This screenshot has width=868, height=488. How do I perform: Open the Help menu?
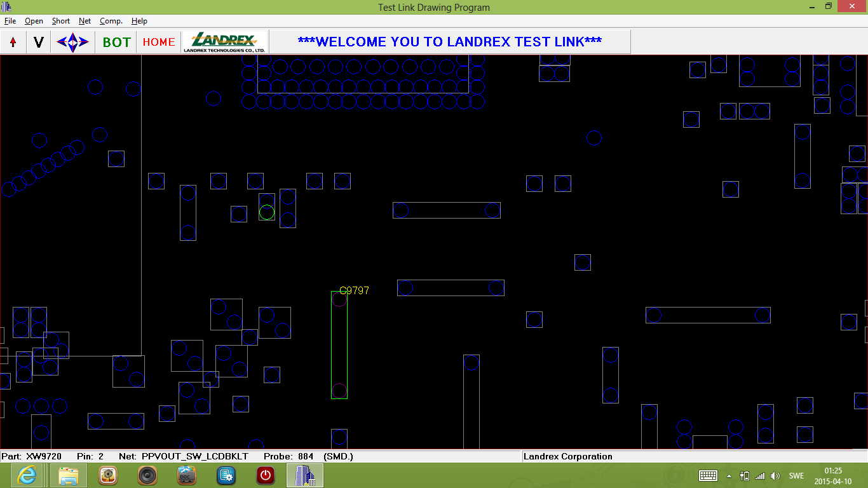(139, 21)
